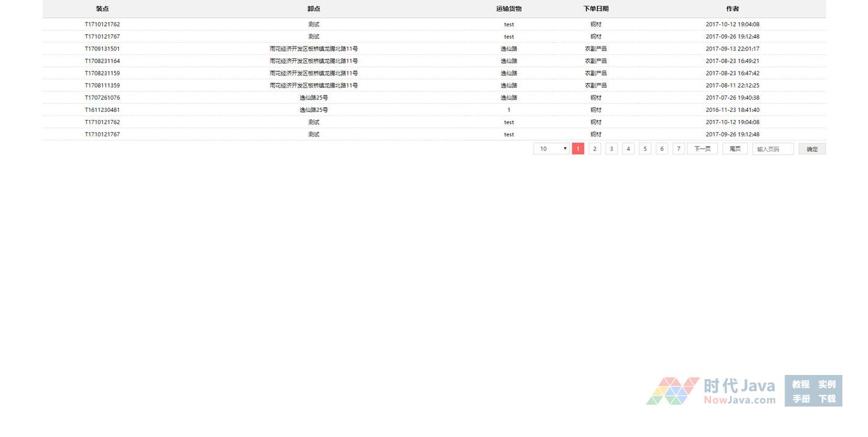Go to page 7 in pagination

679,149
